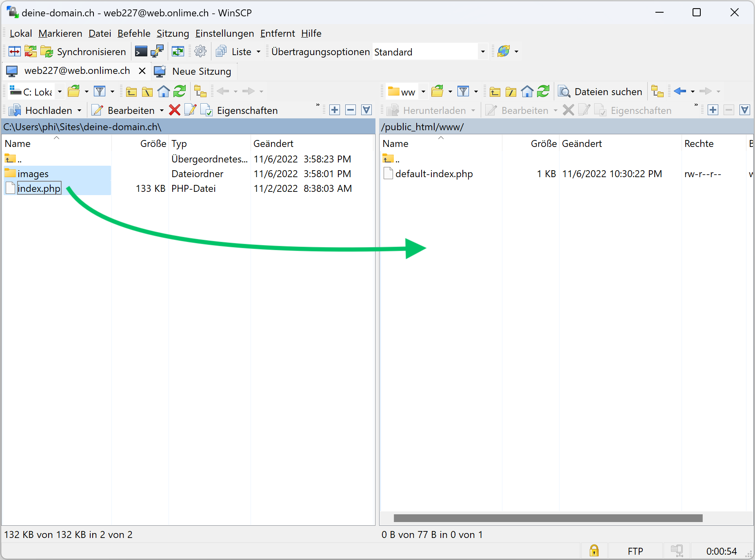755x560 pixels.
Task: Click the remote panel filter funnel icon
Action: pyautogui.click(x=463, y=91)
